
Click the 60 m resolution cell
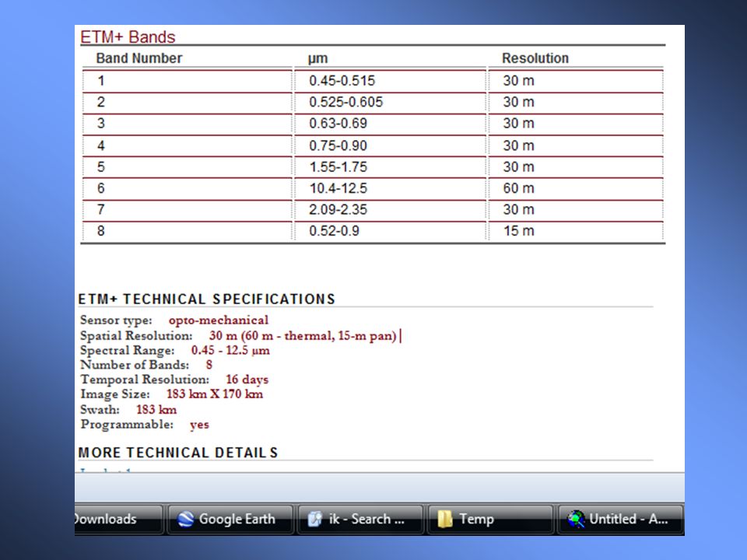pyautogui.click(x=576, y=188)
